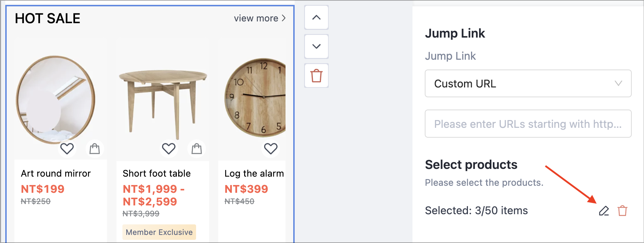Remove selected products with trash icon
The height and width of the screenshot is (243, 644).
[x=623, y=211]
